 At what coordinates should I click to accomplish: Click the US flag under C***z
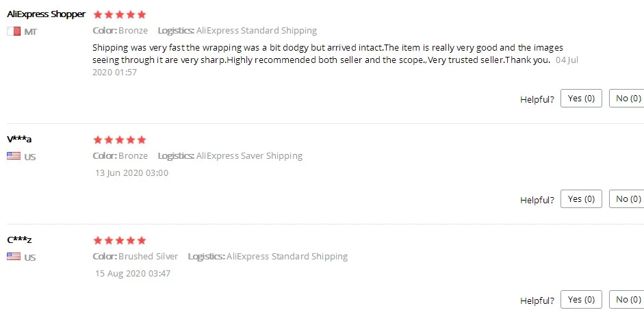[14, 257]
